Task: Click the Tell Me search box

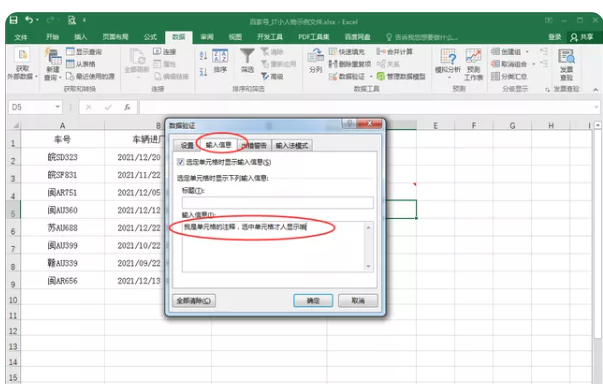Action: click(422, 37)
